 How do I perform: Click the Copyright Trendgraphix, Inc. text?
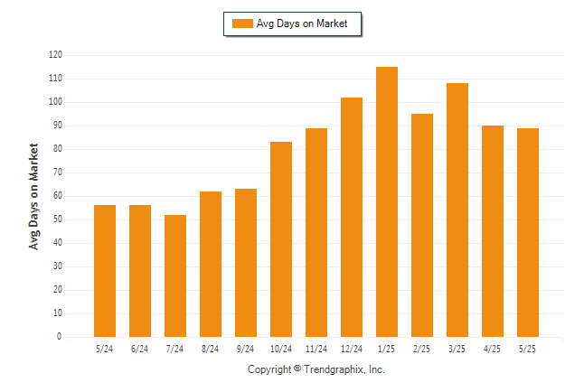coord(316,369)
